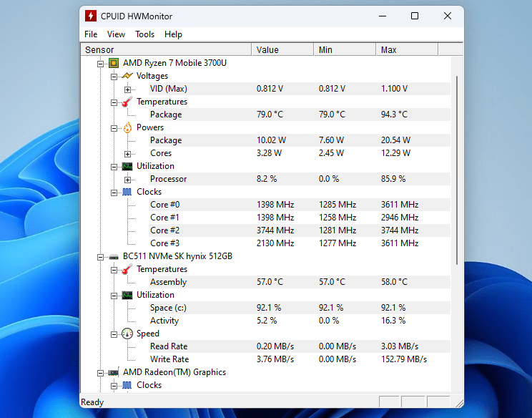Click the Speed gauge icon
The height and width of the screenshot is (418, 532).
point(127,334)
